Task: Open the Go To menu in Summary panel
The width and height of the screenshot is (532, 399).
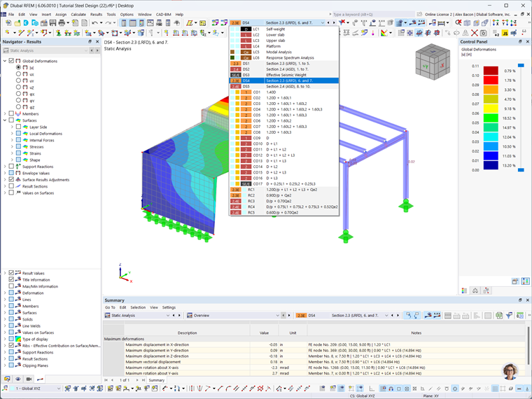Action: (110, 307)
